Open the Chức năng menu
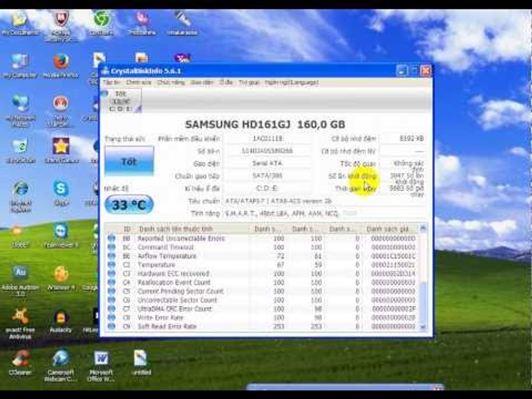The image size is (532, 399). 171,83
